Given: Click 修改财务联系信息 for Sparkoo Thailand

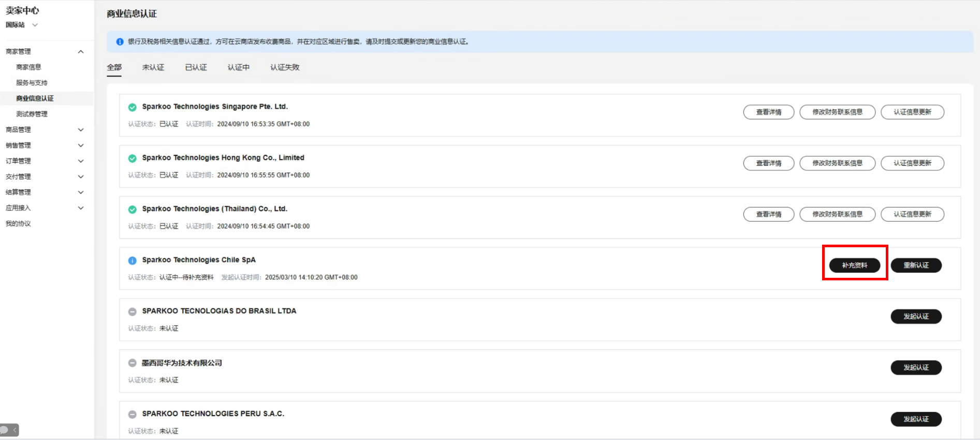Looking at the screenshot, I should pos(838,214).
